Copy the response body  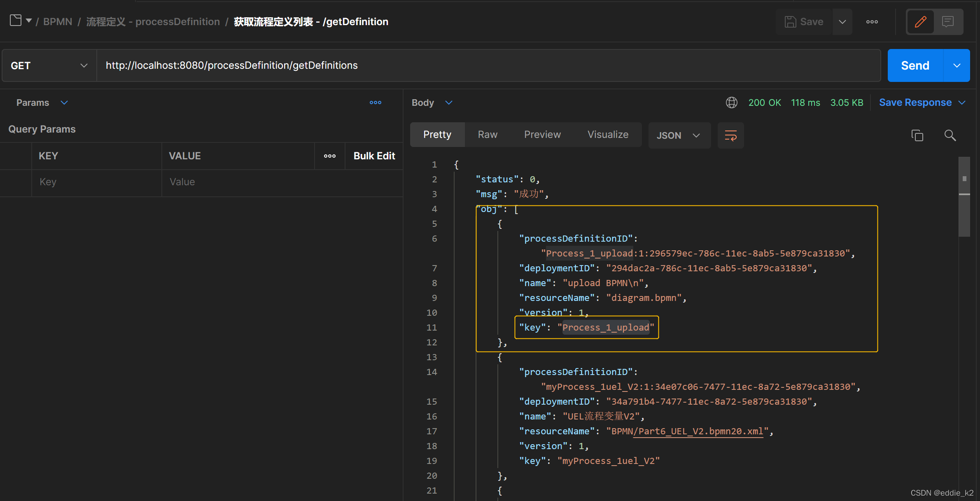click(x=917, y=135)
